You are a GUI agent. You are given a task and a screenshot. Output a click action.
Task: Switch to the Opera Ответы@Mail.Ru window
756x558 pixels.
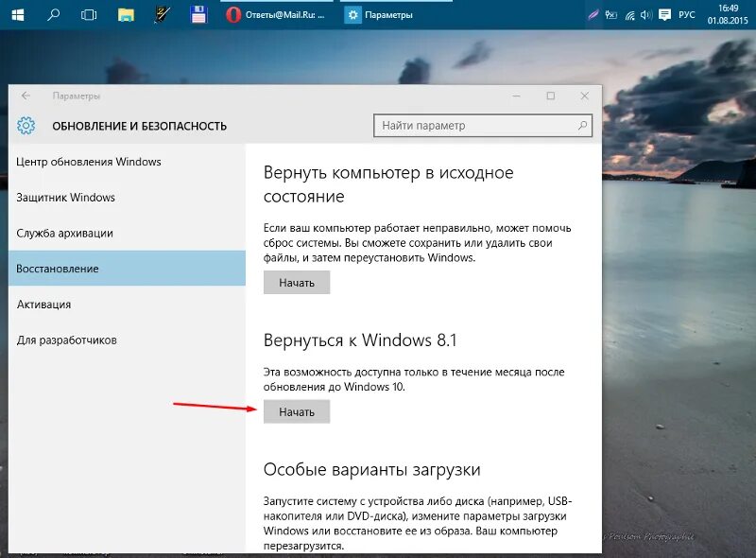(276, 15)
